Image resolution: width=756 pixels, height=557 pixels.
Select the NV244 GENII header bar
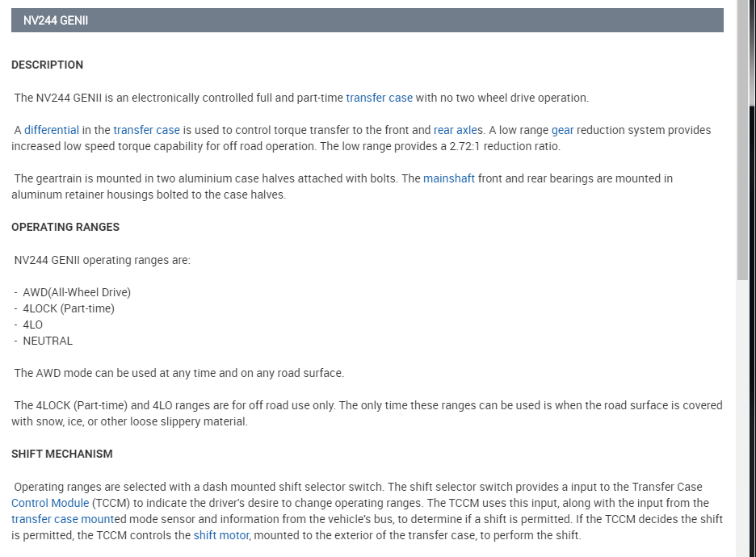[x=367, y=20]
